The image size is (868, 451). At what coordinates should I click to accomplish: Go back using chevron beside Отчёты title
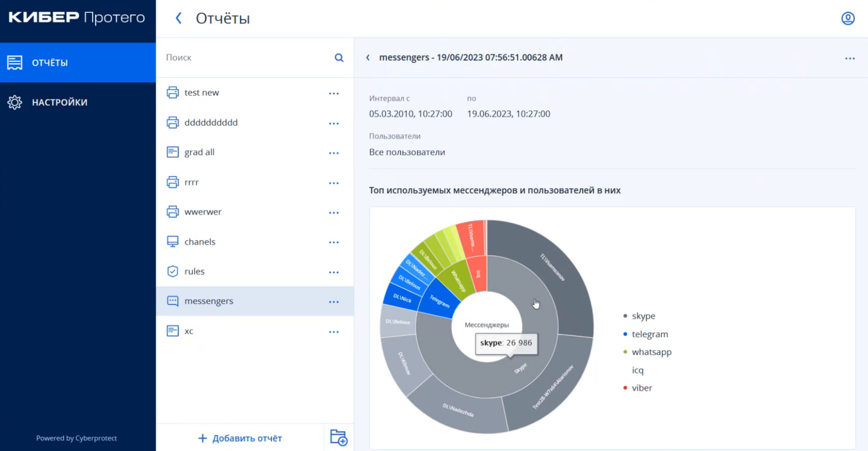pos(179,18)
